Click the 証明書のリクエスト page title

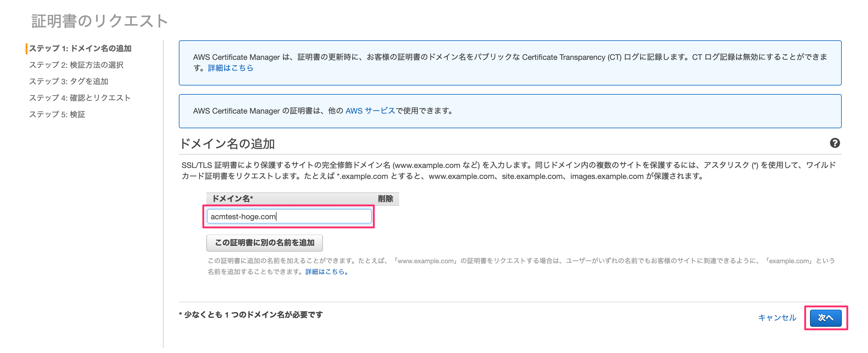[x=100, y=21]
